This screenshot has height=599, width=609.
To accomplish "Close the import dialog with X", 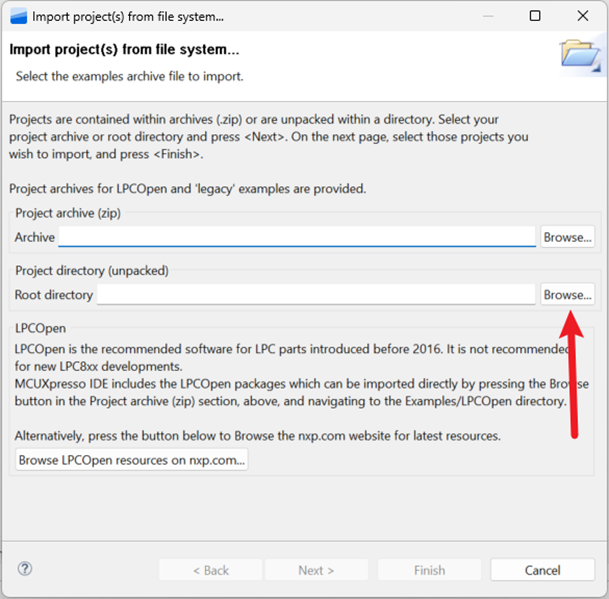I will point(583,16).
